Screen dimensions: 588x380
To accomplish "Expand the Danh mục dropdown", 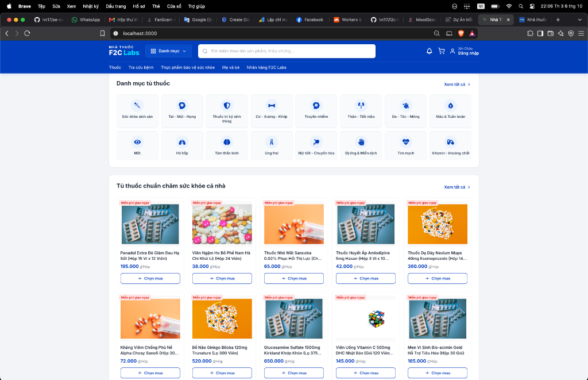I will pos(168,51).
